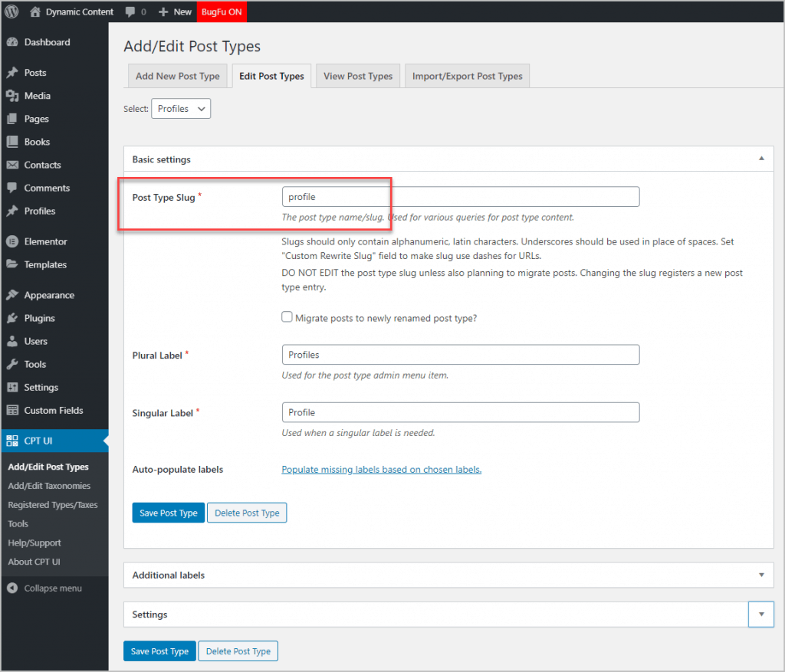Open the New content menu label
Image resolution: width=785 pixels, height=672 pixels.
click(x=182, y=11)
